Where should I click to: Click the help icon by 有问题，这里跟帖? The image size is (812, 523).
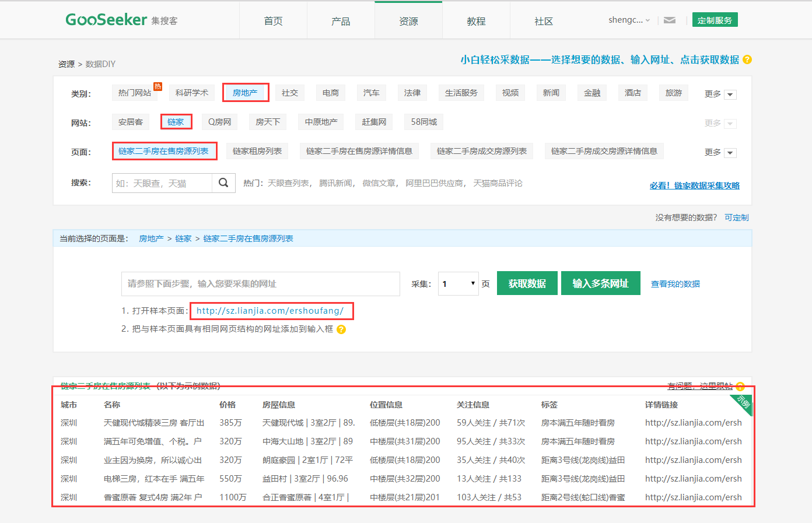pos(740,387)
